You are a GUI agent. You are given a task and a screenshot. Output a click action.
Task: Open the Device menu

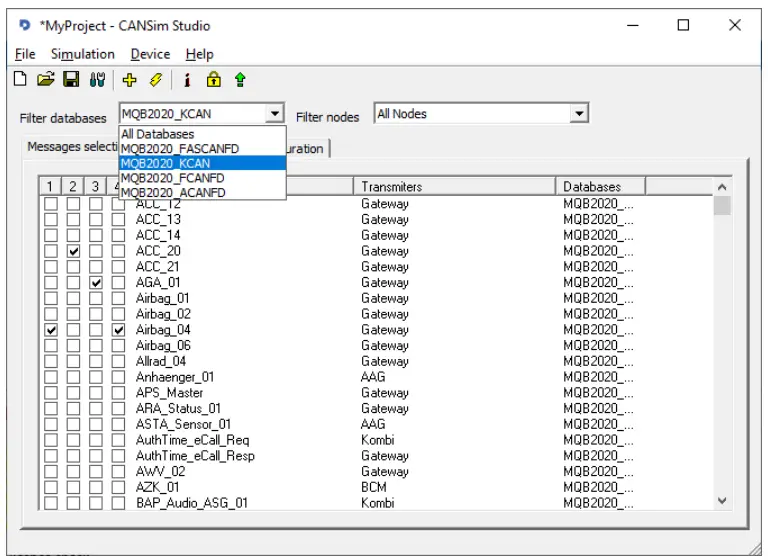[x=150, y=54]
